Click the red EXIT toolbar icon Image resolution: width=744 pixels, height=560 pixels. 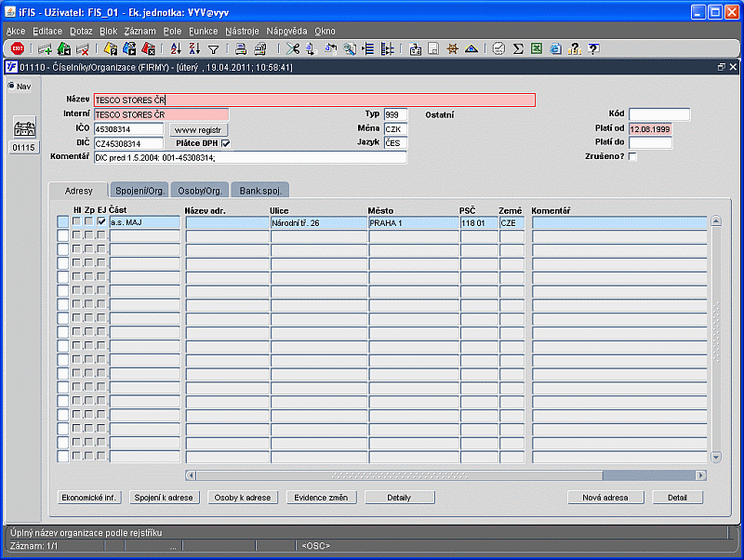point(18,49)
